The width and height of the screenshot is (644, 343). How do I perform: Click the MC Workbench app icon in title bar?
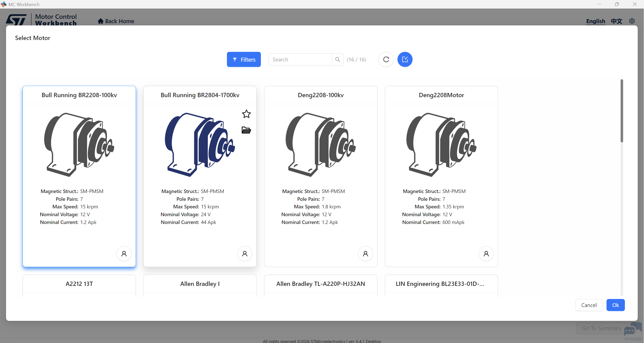[4, 4]
